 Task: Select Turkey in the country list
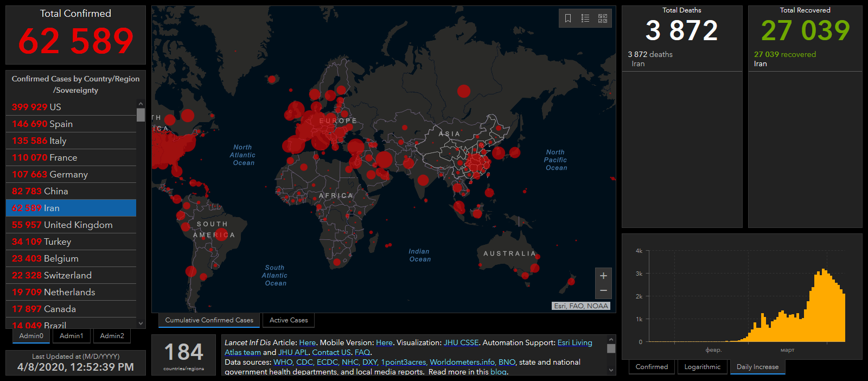click(71, 242)
